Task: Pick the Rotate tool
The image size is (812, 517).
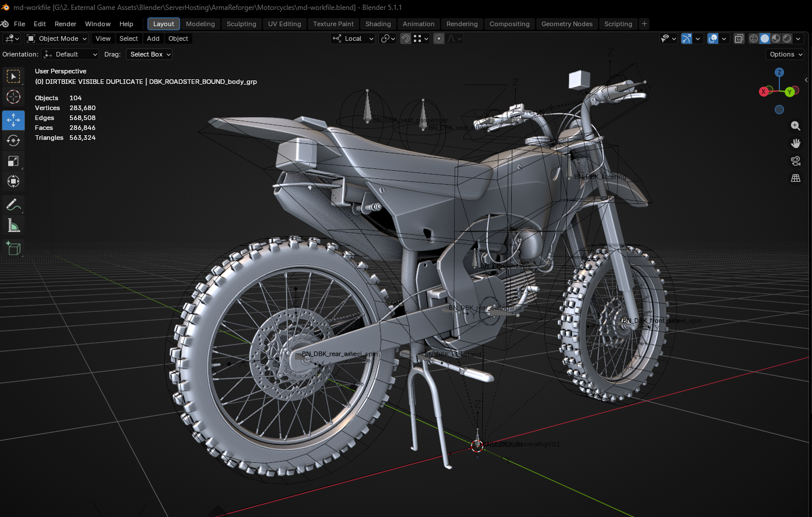Action: point(13,140)
